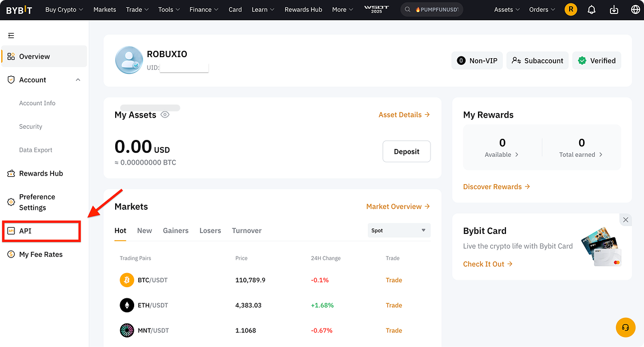Click Check It Out link
Image resolution: width=644 pixels, height=347 pixels.
click(488, 264)
